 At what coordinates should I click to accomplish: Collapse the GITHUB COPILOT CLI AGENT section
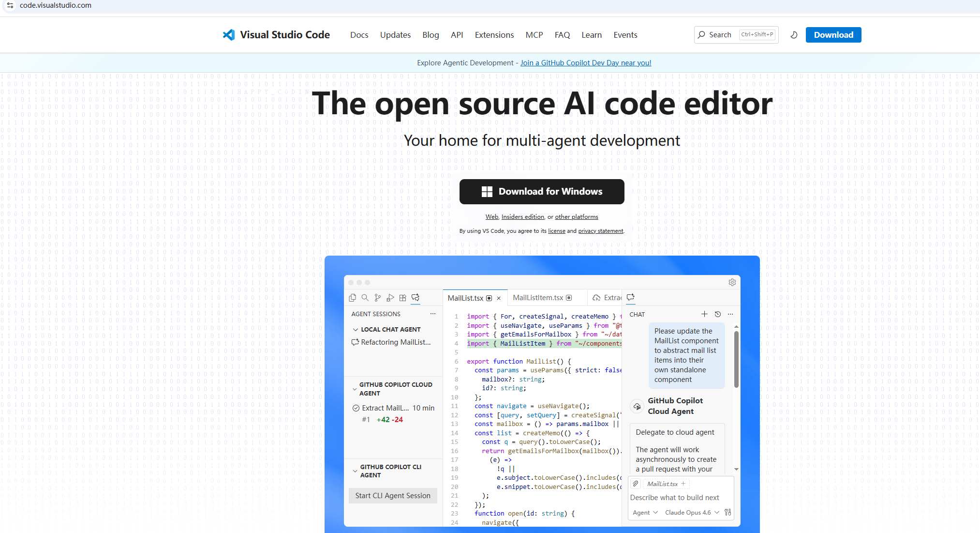coord(355,471)
